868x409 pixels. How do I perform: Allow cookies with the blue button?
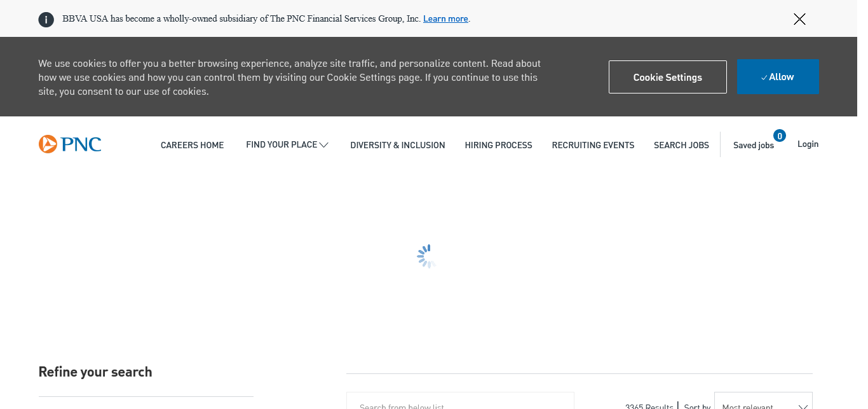point(778,77)
